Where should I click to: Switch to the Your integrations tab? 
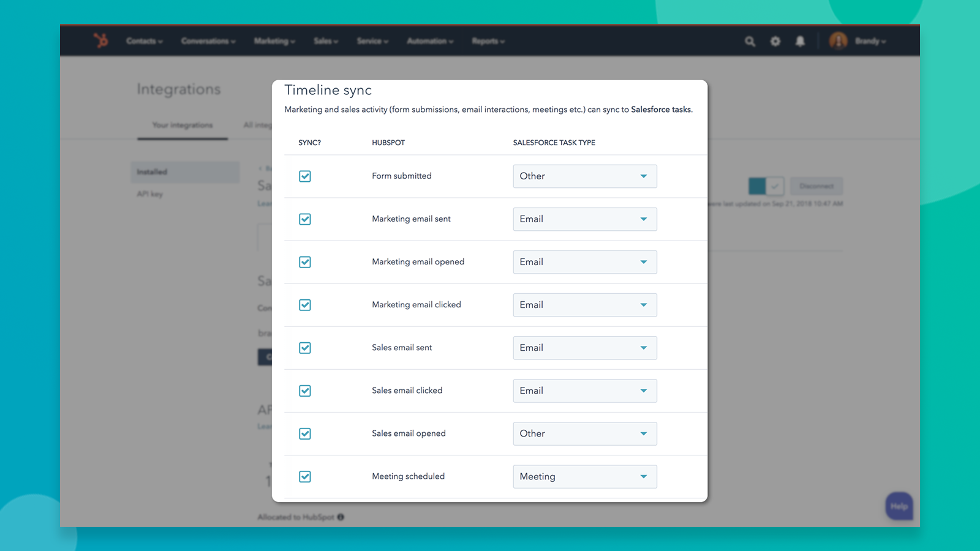coord(182,125)
